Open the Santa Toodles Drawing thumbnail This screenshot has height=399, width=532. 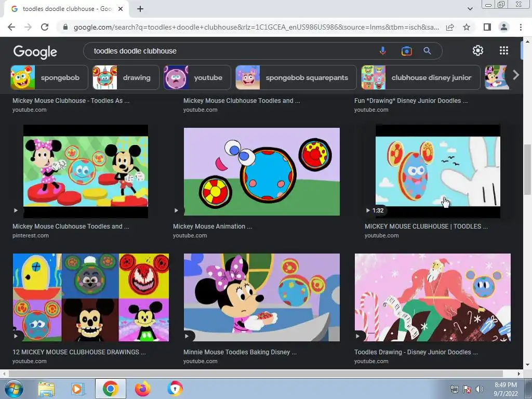[433, 297]
